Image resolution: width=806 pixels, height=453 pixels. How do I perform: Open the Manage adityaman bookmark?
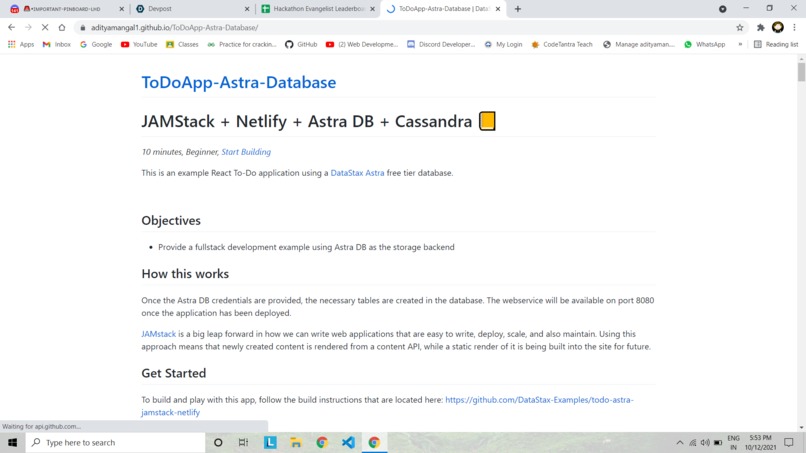[638, 45]
